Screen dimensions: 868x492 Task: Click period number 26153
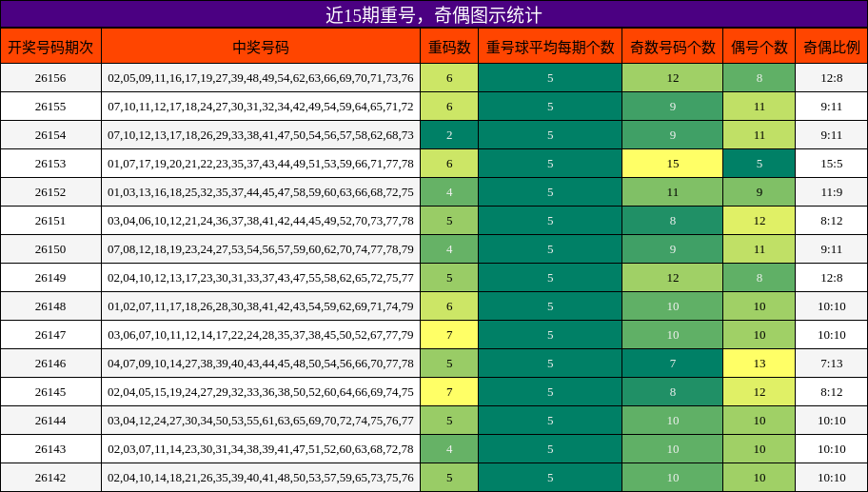click(50, 164)
